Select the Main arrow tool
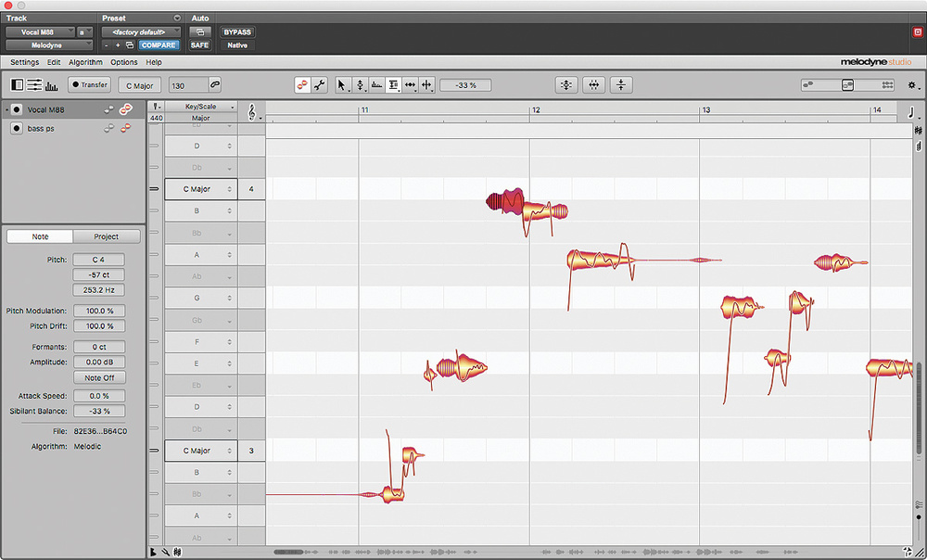 point(342,84)
